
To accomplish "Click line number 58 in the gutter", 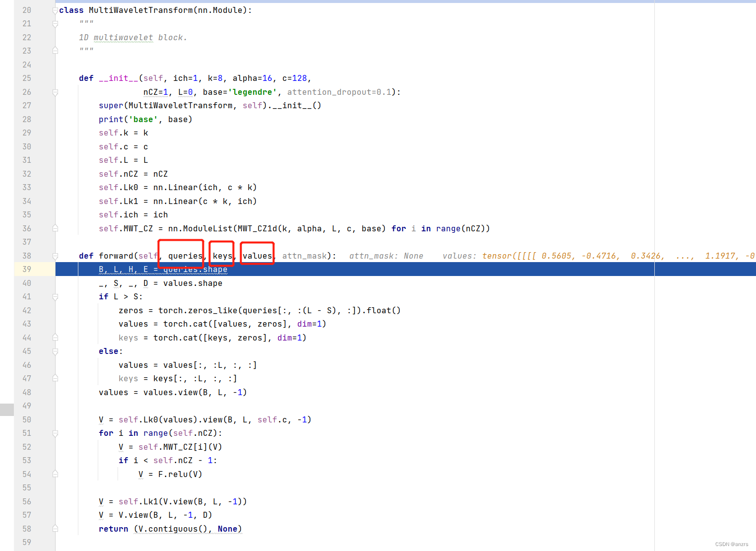I will pos(27,529).
